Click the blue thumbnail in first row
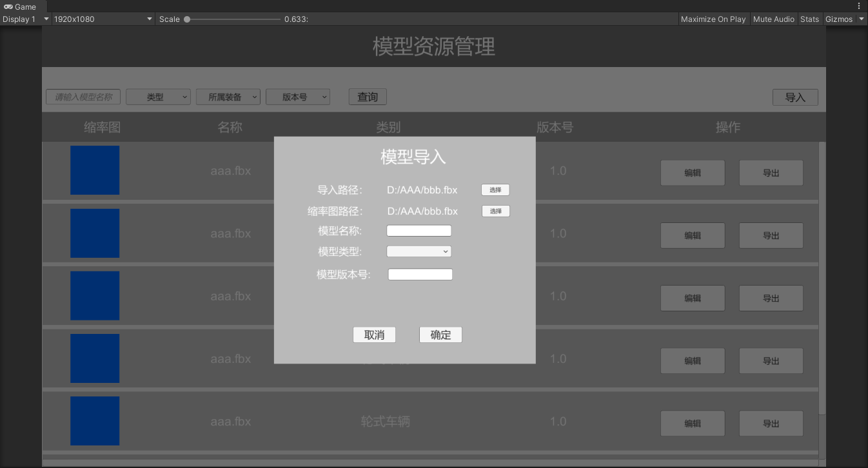Viewport: 868px width, 468px height. point(95,170)
